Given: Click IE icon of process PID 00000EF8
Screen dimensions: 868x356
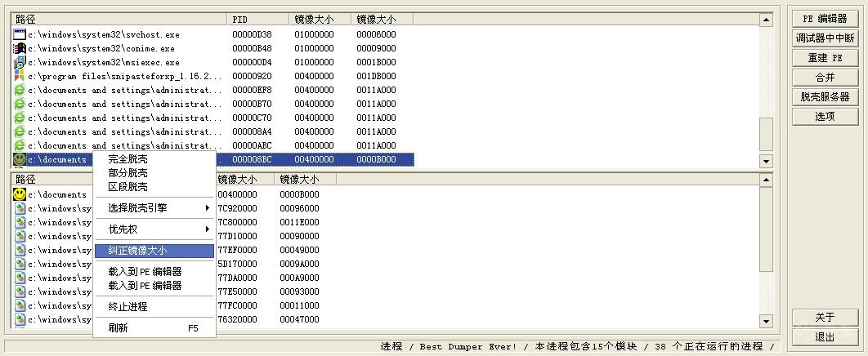Looking at the screenshot, I should pyautogui.click(x=20, y=90).
